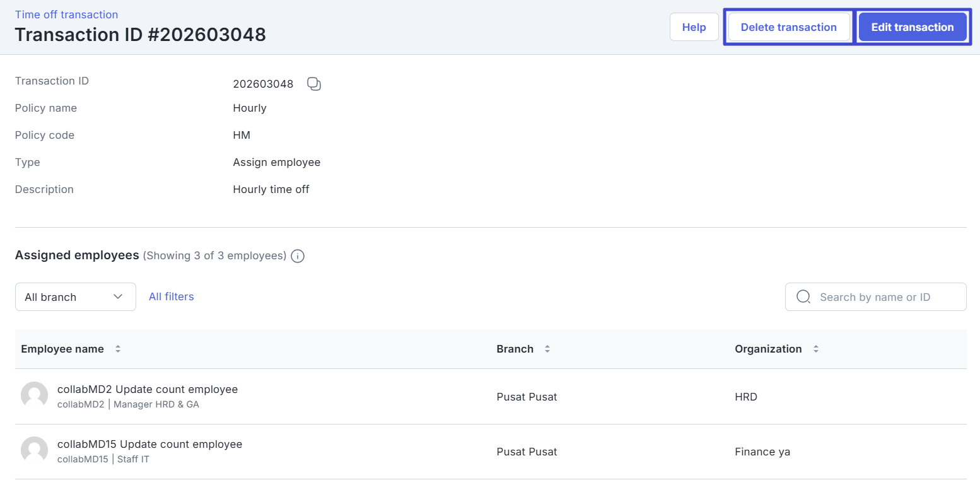Click the magnifier icon in search box

coord(803,297)
